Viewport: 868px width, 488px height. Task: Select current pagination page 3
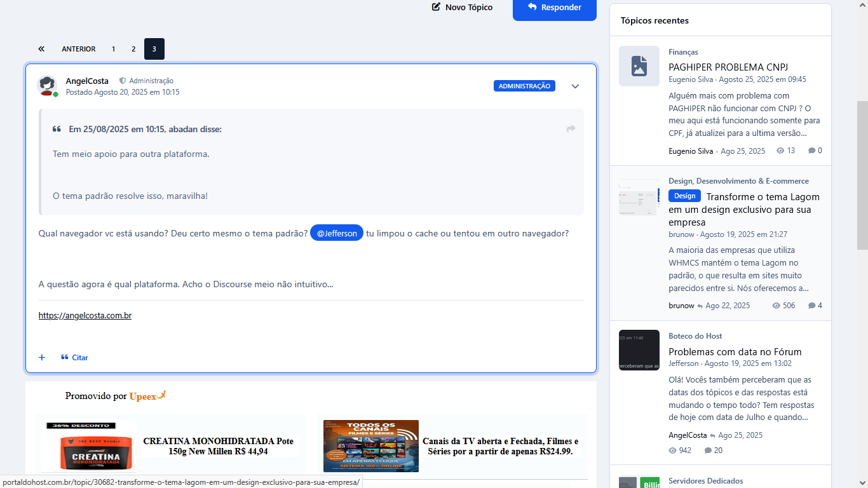(x=154, y=49)
